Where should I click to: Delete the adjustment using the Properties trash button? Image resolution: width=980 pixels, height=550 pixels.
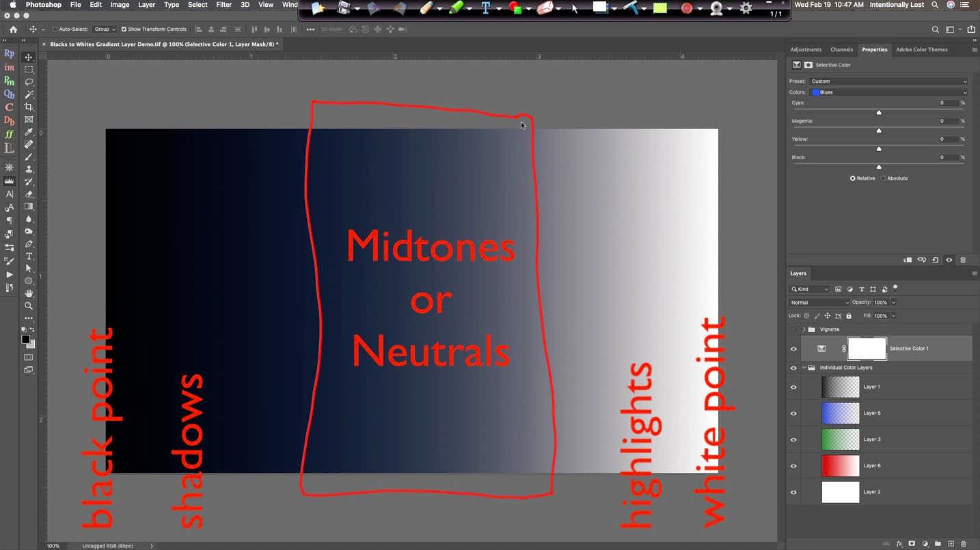click(963, 260)
